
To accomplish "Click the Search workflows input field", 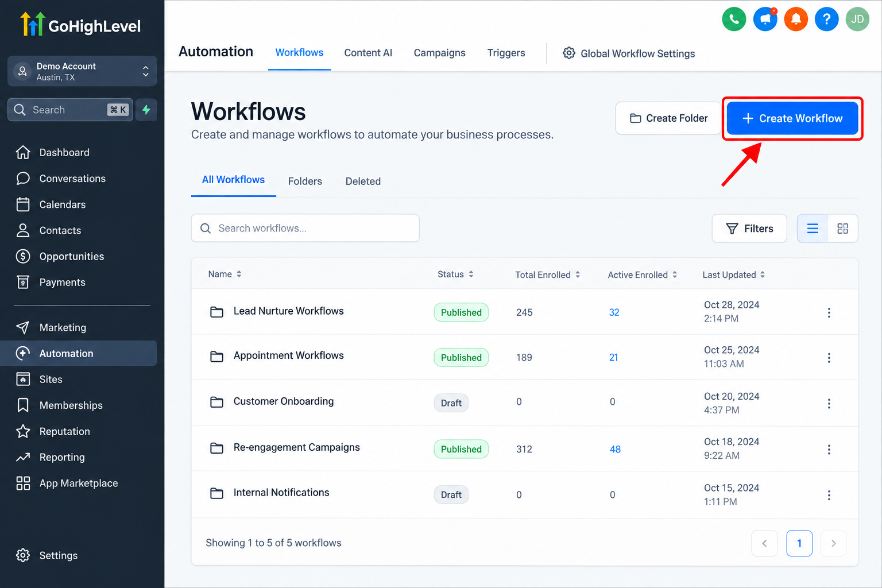I will (x=305, y=229).
